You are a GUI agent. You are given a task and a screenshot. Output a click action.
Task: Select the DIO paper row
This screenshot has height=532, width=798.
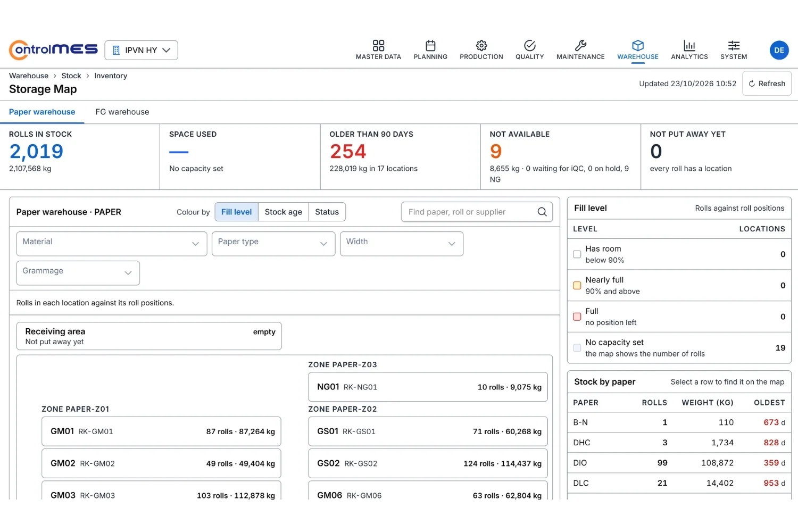click(679, 463)
